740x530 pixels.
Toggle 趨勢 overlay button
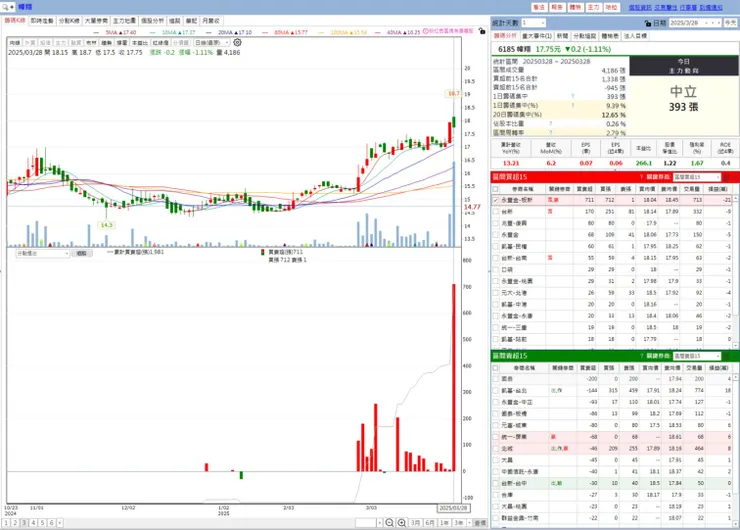click(x=107, y=42)
